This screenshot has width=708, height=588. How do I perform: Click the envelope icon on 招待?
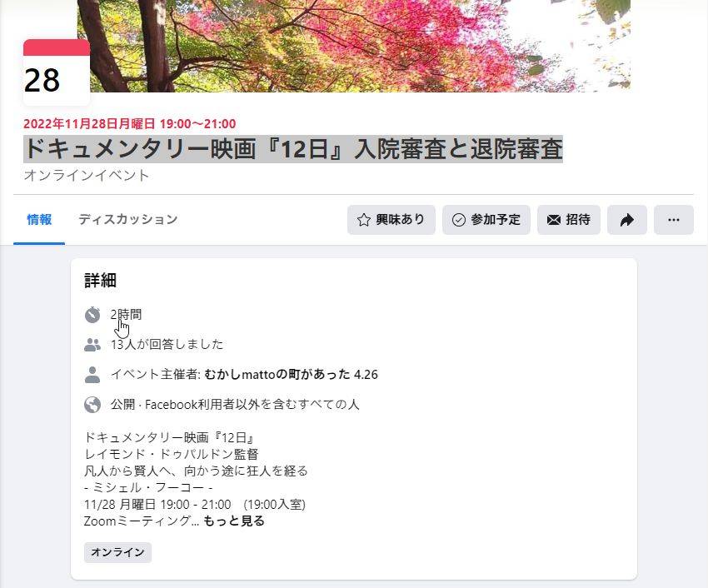tap(554, 220)
